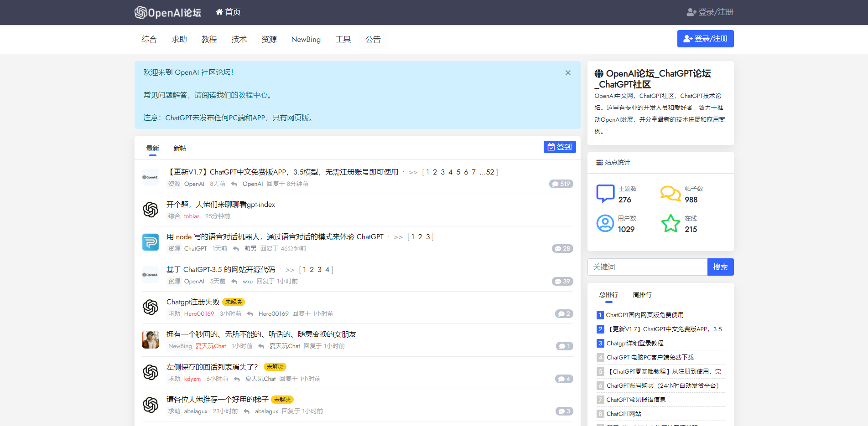Click avatar of the gpt-index post
This screenshot has width=868, height=426.
[x=151, y=210]
